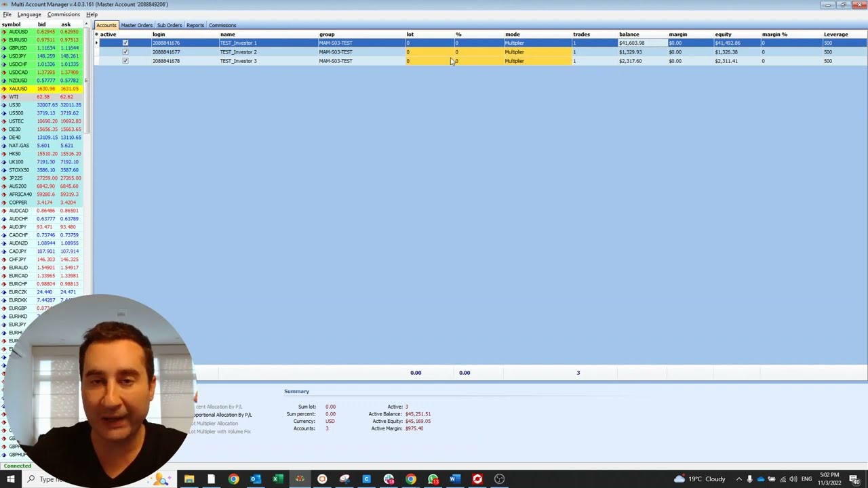Open the File menu
Viewport: 868px width, 488px height.
click(x=7, y=14)
